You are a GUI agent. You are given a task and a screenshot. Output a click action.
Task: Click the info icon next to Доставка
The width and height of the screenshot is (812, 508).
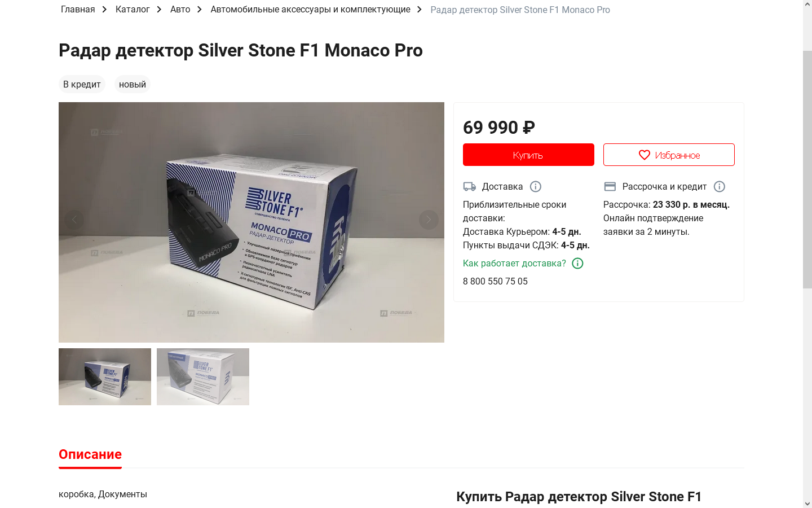[536, 186]
